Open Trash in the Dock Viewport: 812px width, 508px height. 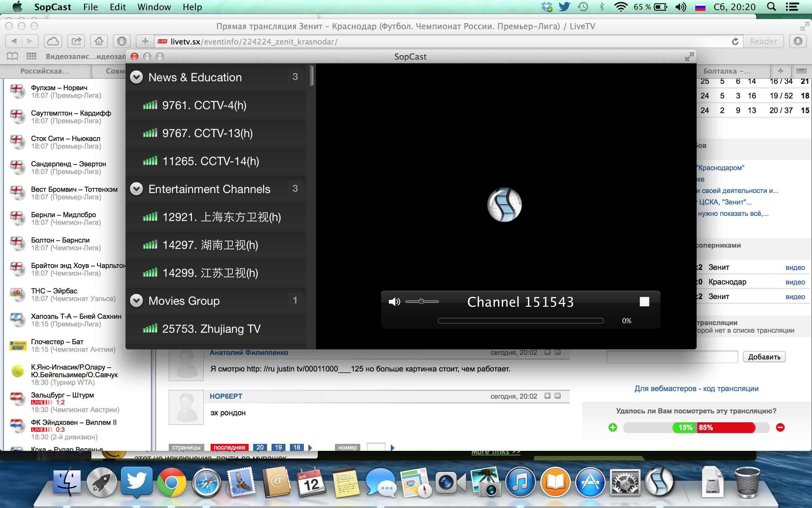(x=747, y=482)
